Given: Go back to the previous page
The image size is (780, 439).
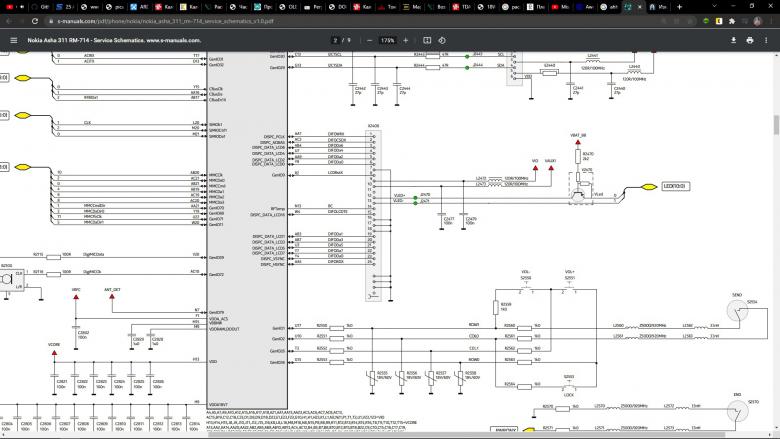Looking at the screenshot, I should click(x=9, y=21).
